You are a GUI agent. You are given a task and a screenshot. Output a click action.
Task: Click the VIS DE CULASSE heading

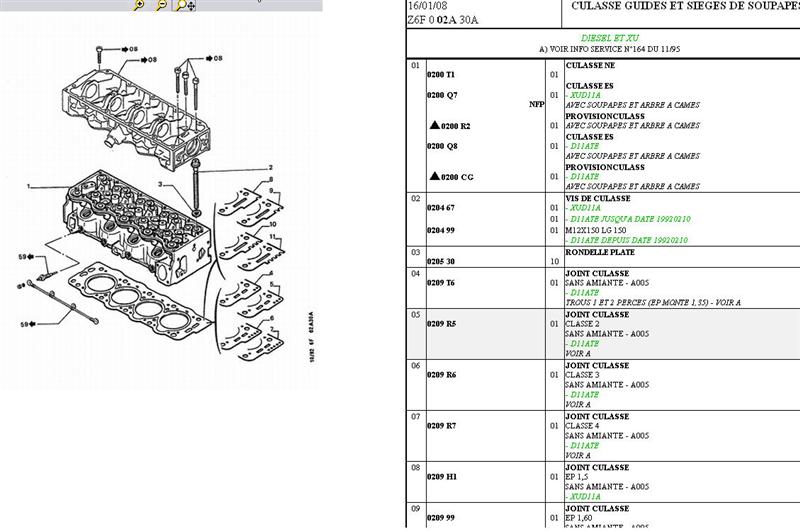pyautogui.click(x=597, y=198)
